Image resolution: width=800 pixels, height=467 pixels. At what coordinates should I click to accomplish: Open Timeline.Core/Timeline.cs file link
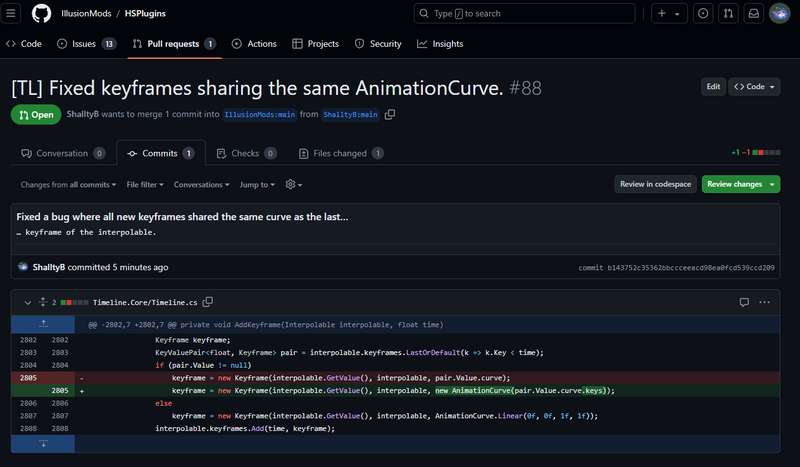(x=145, y=303)
